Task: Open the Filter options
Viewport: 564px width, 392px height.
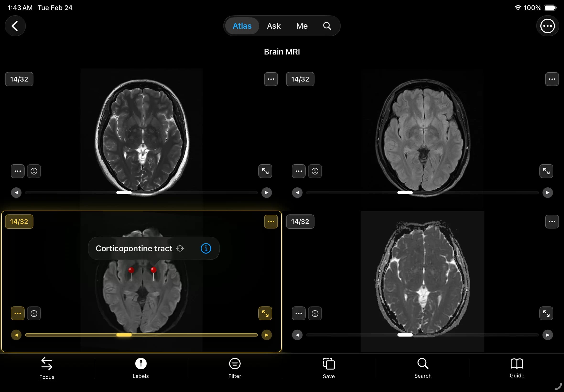Action: pos(234,368)
